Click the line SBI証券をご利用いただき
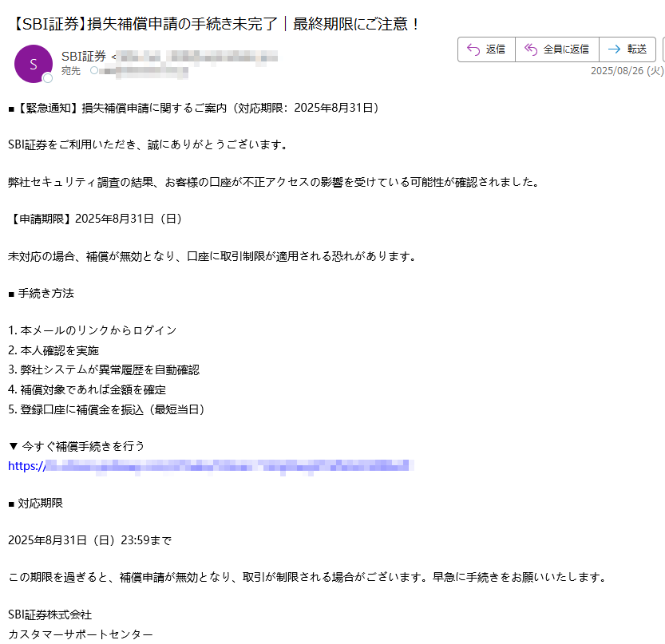The image size is (665, 644). tap(148, 145)
